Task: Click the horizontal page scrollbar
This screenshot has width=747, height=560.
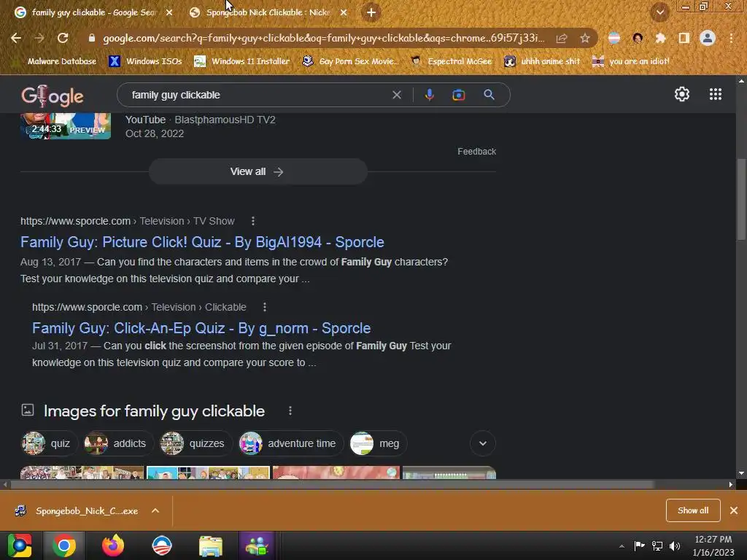Action: 332,484
